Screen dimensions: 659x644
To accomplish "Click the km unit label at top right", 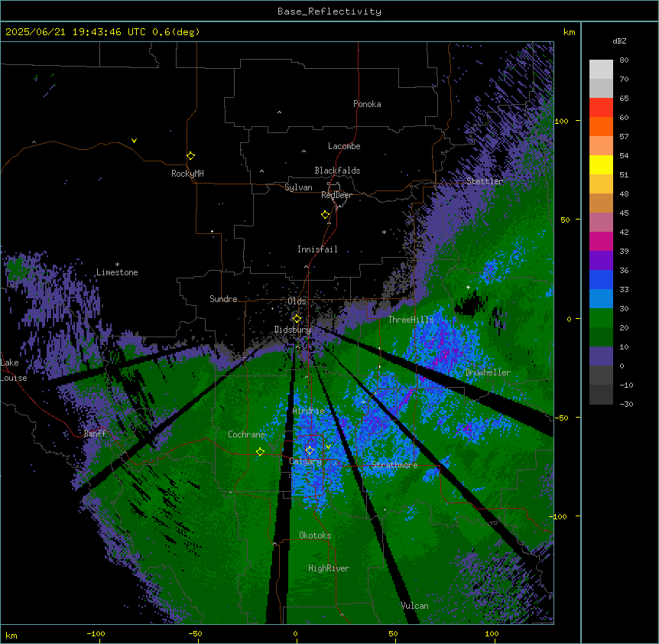I will [570, 32].
